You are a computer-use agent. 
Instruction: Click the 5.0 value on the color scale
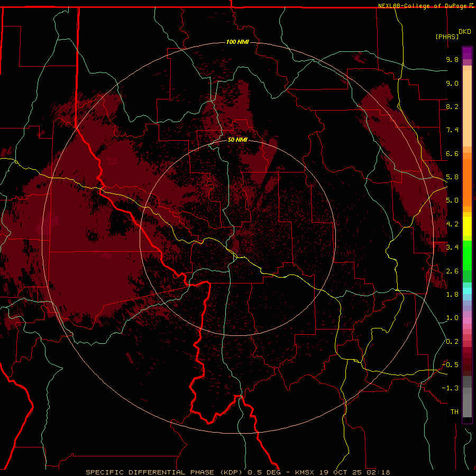click(x=452, y=200)
